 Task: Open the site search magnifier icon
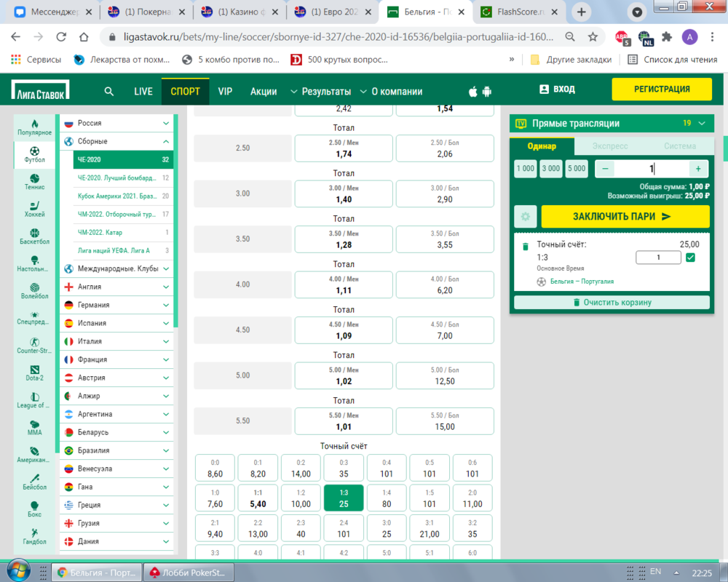[x=108, y=92]
